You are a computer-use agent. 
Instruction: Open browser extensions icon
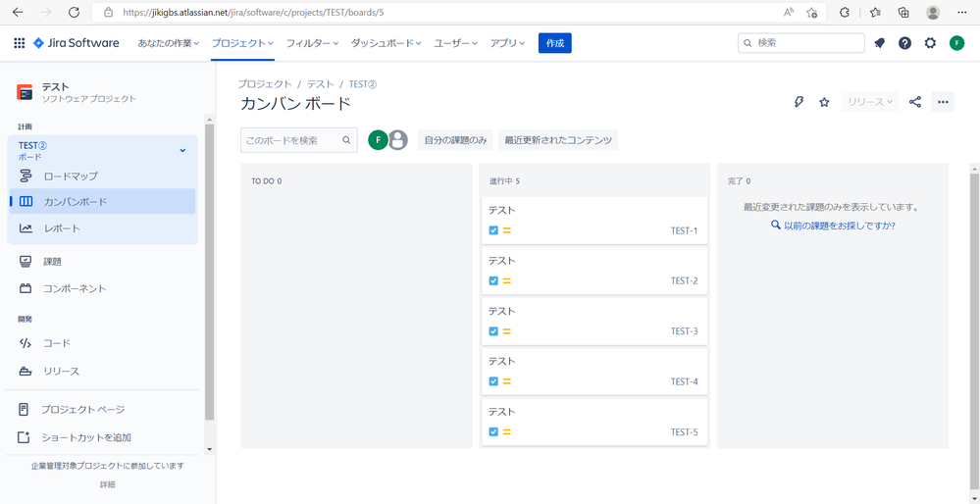pyautogui.click(x=845, y=12)
